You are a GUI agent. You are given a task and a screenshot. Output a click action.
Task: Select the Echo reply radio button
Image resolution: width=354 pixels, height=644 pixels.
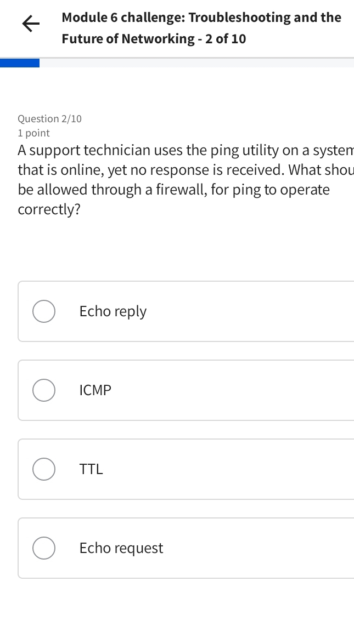point(44,311)
